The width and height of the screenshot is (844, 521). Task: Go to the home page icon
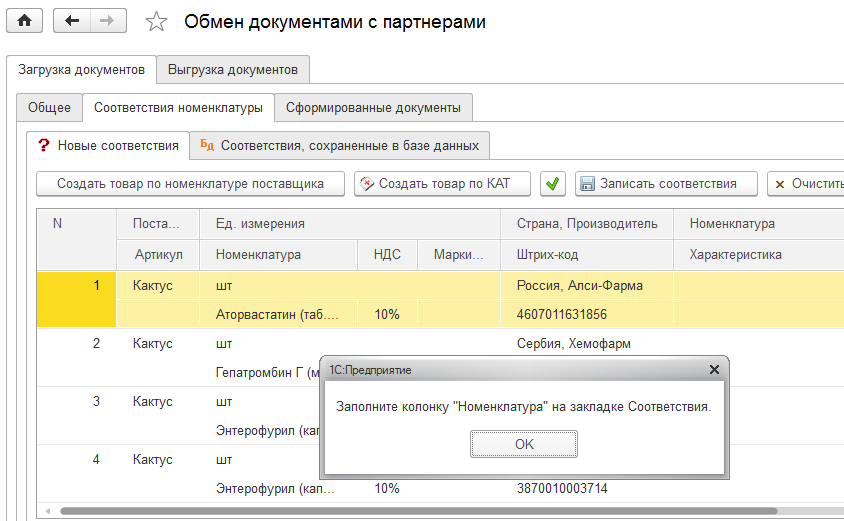click(25, 21)
